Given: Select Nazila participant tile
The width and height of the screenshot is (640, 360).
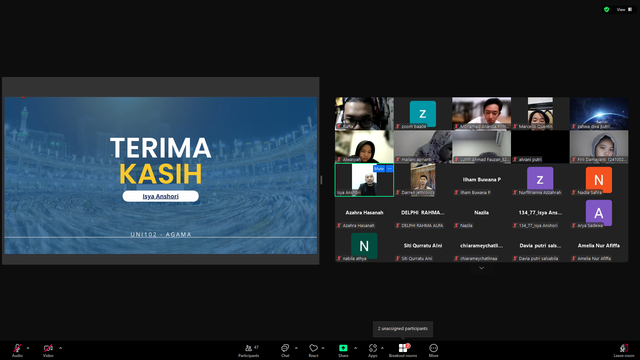Looking at the screenshot, I should tap(482, 213).
